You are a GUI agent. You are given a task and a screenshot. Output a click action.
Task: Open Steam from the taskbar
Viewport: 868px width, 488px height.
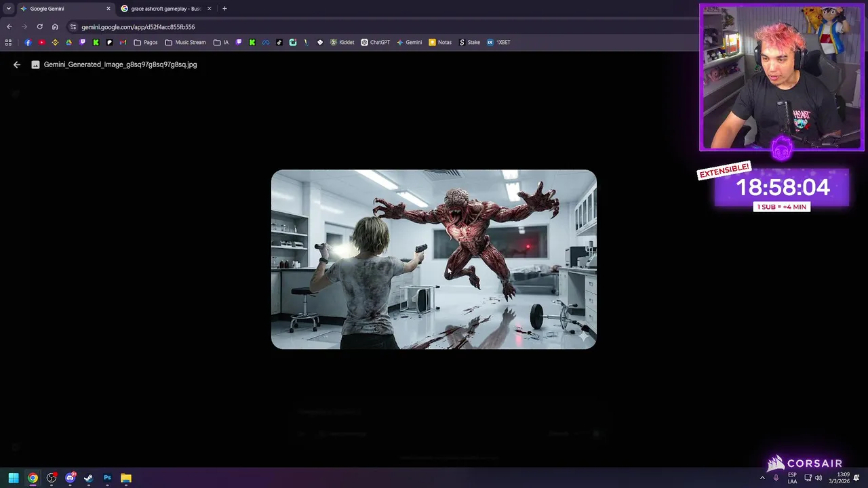coord(88,478)
